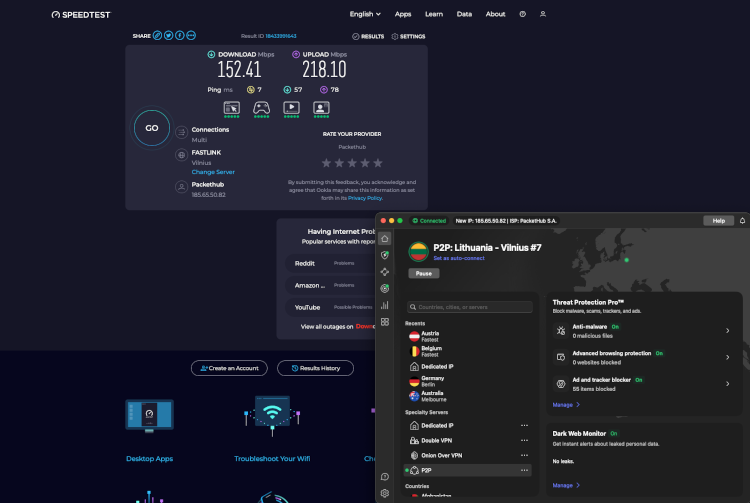Click Manage under Threat Protection Pro
This screenshot has width=750, height=503.
click(x=566, y=405)
